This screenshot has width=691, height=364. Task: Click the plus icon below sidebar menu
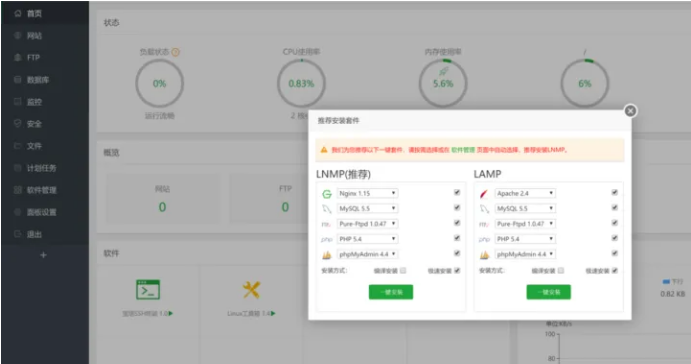(x=43, y=255)
